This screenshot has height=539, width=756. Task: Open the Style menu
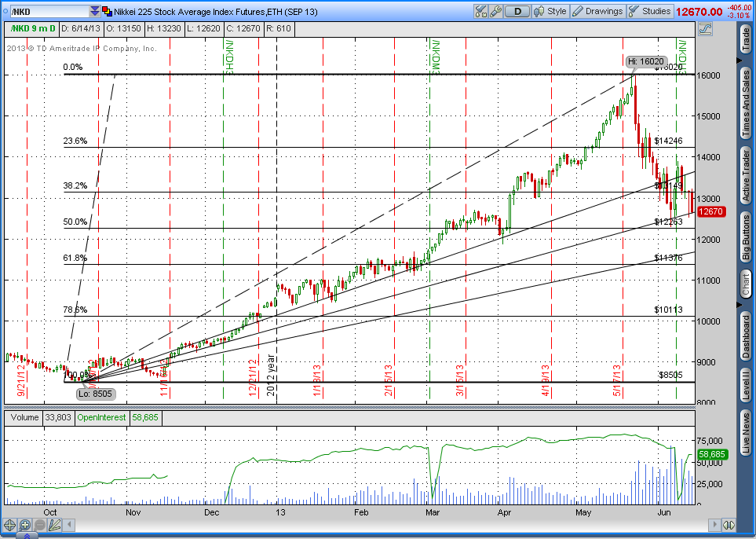pyautogui.click(x=550, y=11)
